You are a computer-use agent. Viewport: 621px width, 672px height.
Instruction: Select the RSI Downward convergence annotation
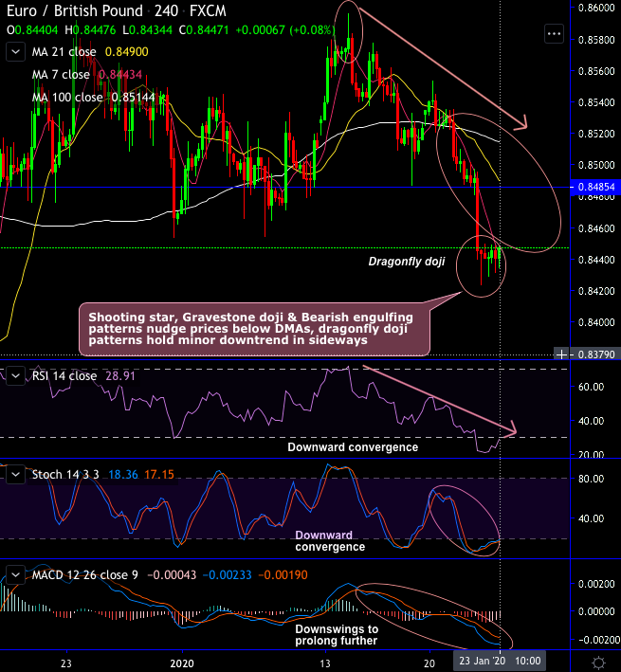tap(353, 447)
